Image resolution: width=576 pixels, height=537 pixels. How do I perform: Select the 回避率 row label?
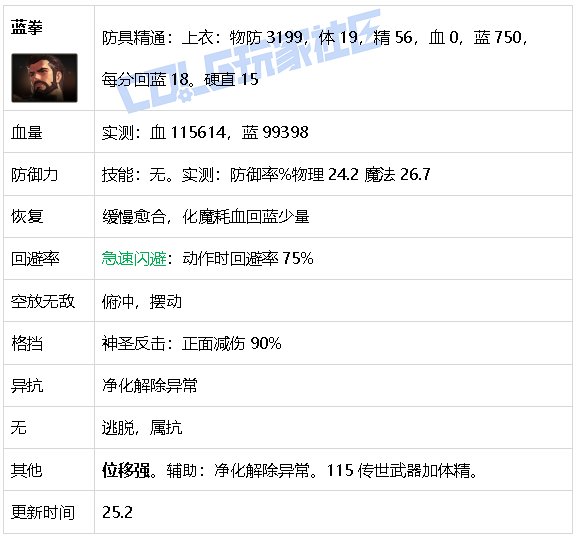pos(35,259)
